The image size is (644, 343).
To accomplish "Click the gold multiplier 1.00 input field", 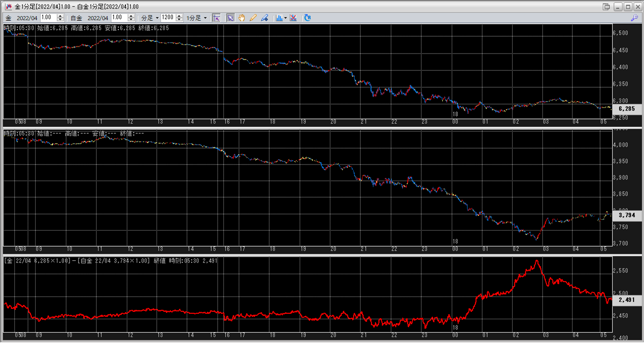I will tap(48, 18).
